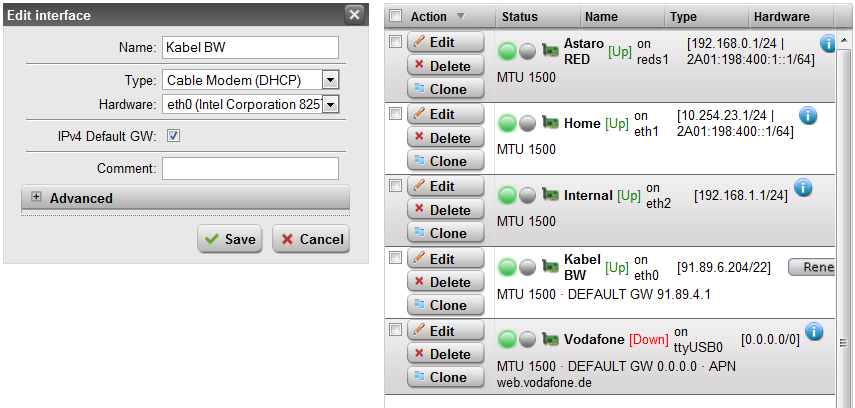Clone the Internal interface
The image size is (855, 408).
tap(445, 233)
